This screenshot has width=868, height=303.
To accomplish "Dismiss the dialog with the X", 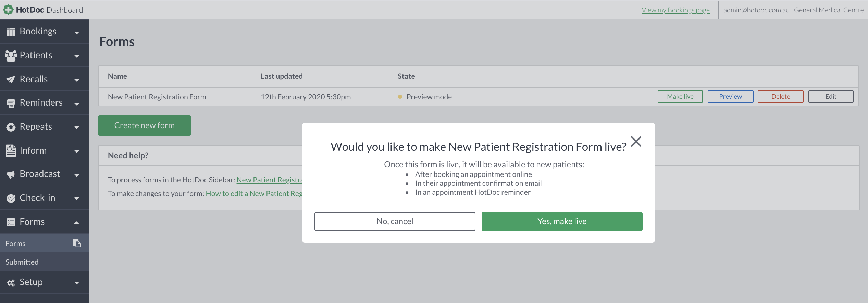I will [x=636, y=142].
